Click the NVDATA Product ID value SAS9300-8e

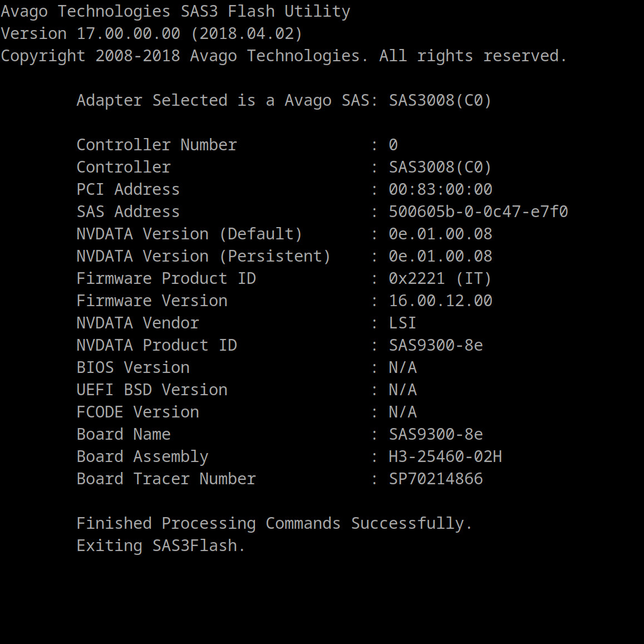click(x=435, y=345)
